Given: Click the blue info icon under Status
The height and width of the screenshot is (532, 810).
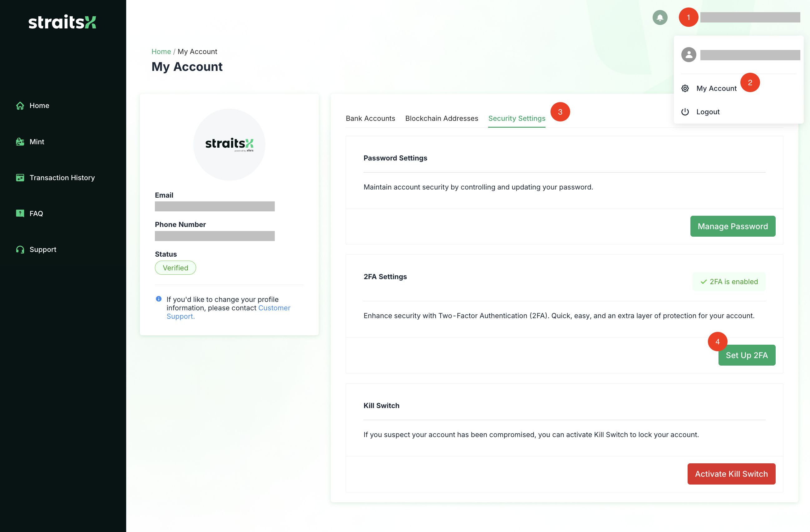Looking at the screenshot, I should click(159, 299).
